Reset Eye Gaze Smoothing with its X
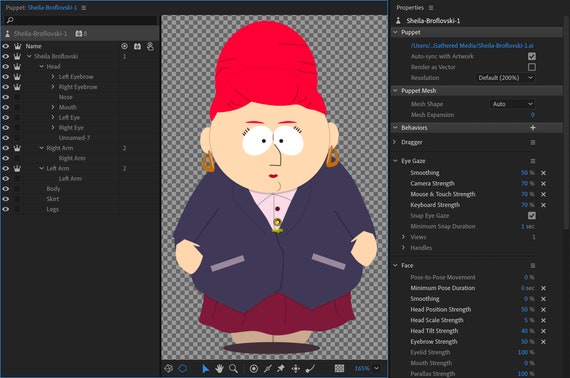This screenshot has width=570, height=378. (x=543, y=173)
